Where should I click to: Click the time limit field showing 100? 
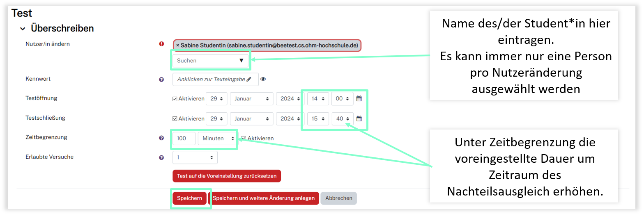(184, 139)
